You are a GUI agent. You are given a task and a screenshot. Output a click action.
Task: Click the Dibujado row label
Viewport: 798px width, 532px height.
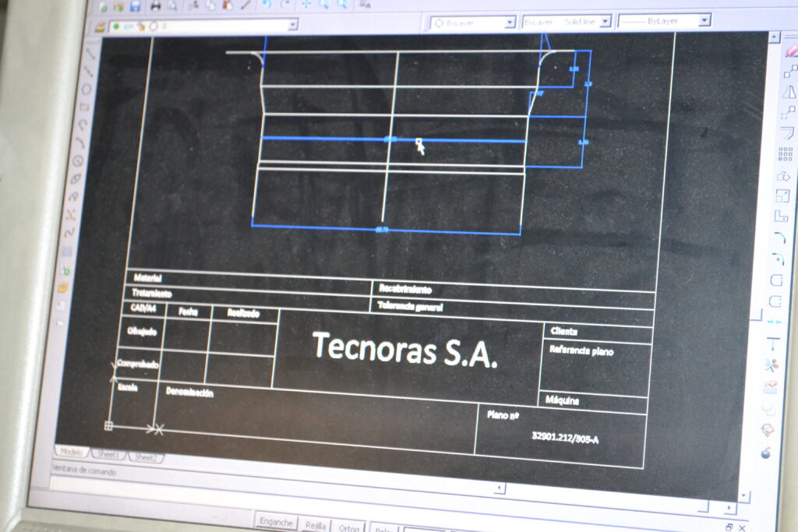tap(142, 331)
